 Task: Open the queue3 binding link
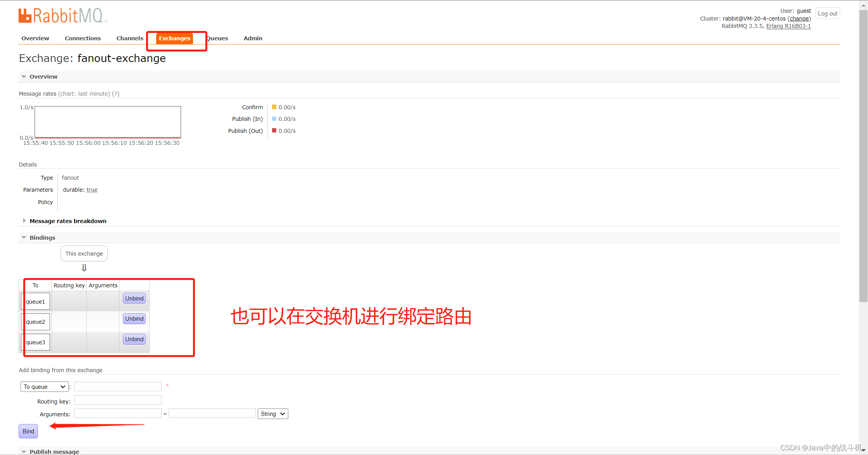[x=35, y=342]
